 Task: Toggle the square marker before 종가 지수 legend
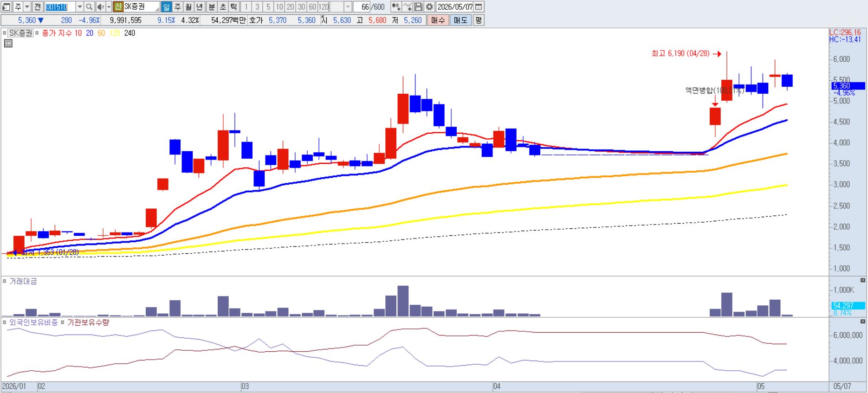37,33
